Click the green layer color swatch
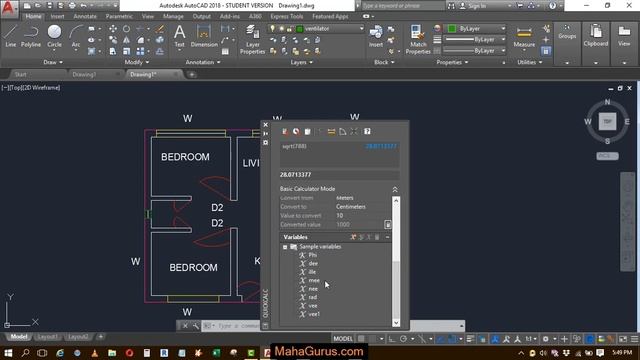 [x=300, y=29]
